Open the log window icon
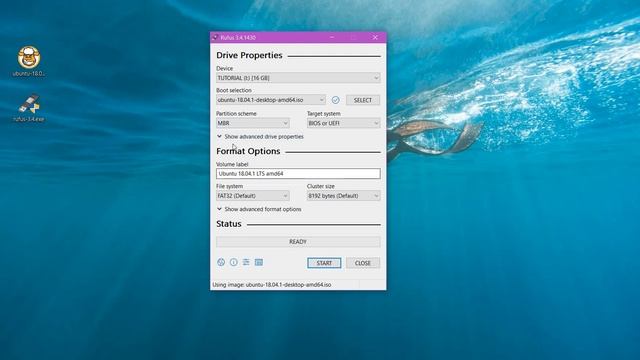The width and height of the screenshot is (640, 360). (x=259, y=262)
